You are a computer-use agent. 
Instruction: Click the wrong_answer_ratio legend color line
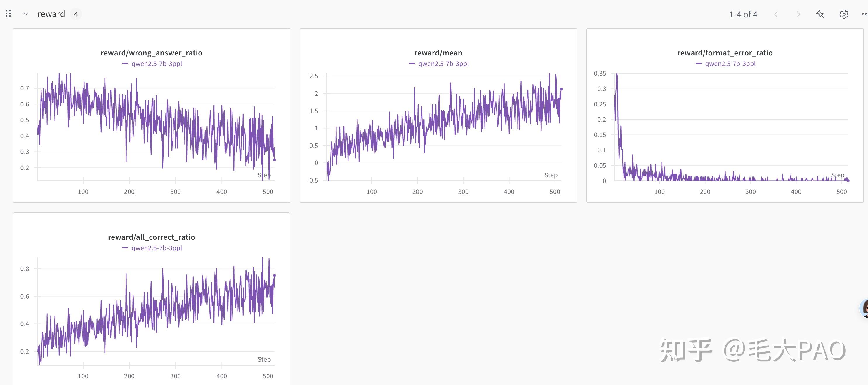[x=125, y=64]
